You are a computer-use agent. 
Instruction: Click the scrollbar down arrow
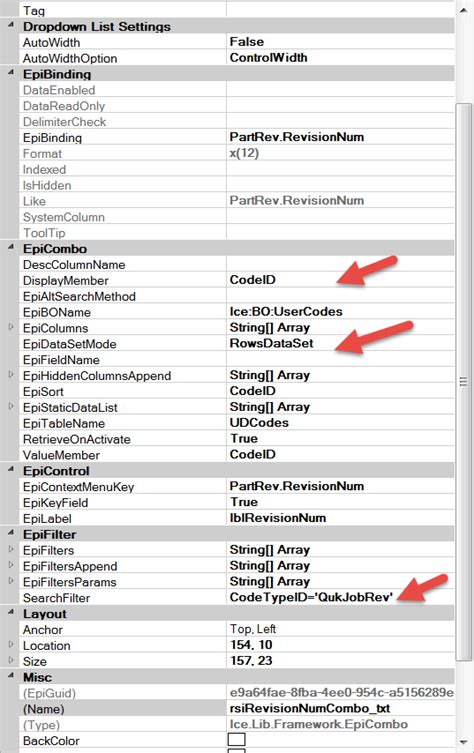coord(463,742)
